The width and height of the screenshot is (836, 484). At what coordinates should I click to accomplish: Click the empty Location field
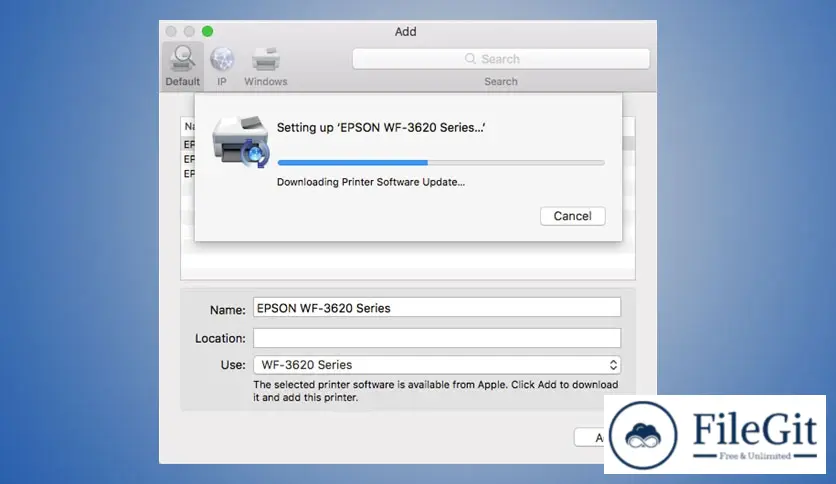(x=437, y=338)
